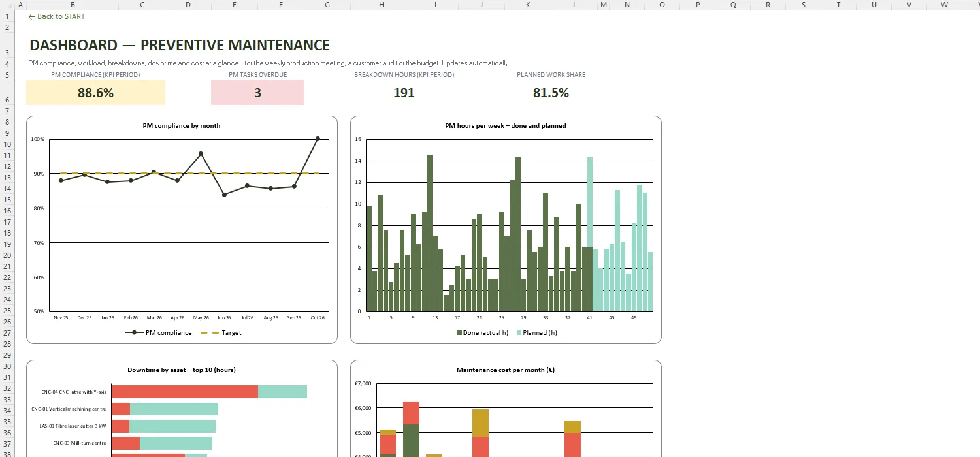This screenshot has height=457, width=980.
Task: Select column T header
Action: [838, 5]
